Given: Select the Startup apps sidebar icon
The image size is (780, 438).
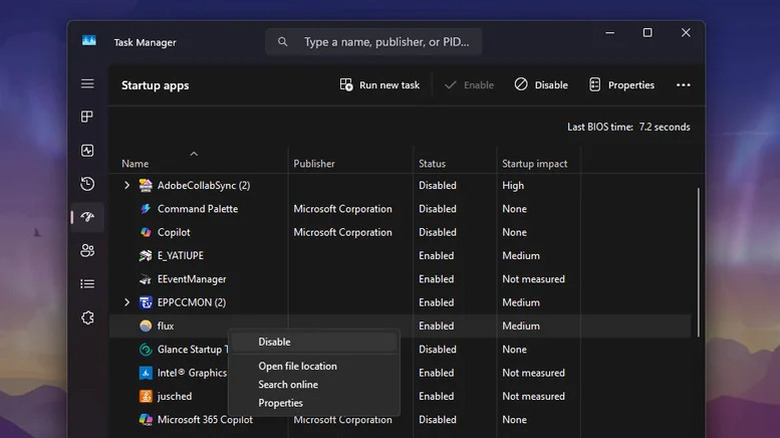Looking at the screenshot, I should click(x=88, y=217).
